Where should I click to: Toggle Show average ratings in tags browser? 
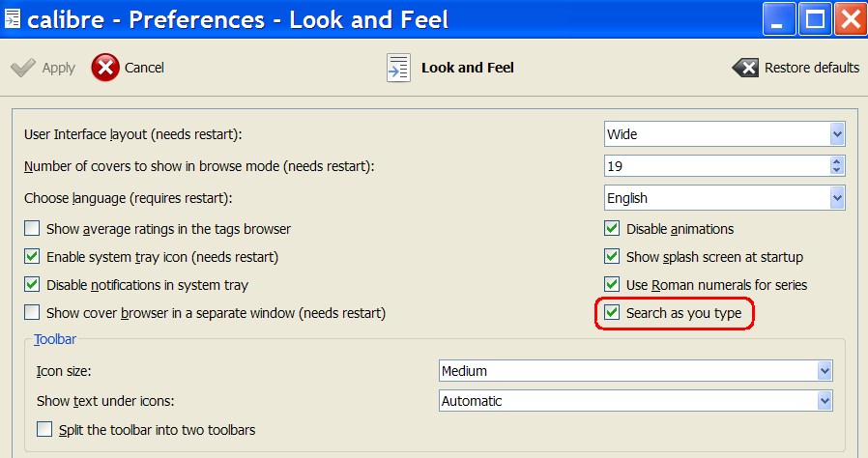coord(32,229)
